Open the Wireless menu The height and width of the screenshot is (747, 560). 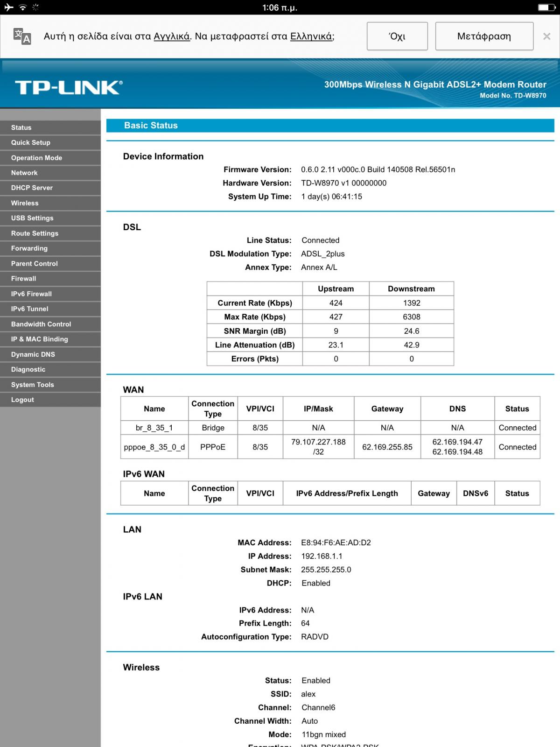(x=50, y=203)
